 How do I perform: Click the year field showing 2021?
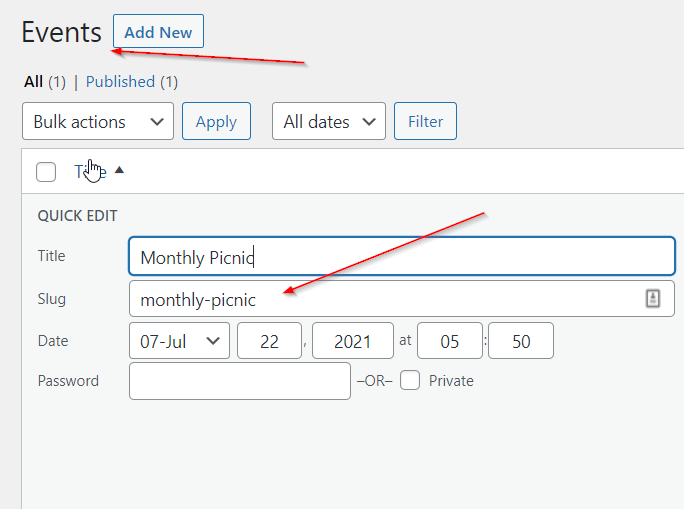tap(352, 341)
